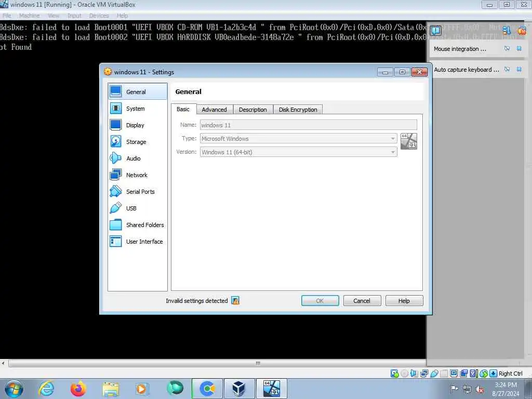The image size is (532, 399).
Task: Close the Settings dialog
Action: (x=419, y=72)
